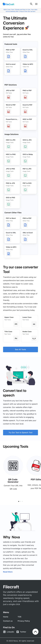
Task: Select the PSD to PDF featured tool icon
Action: pos(8,57)
